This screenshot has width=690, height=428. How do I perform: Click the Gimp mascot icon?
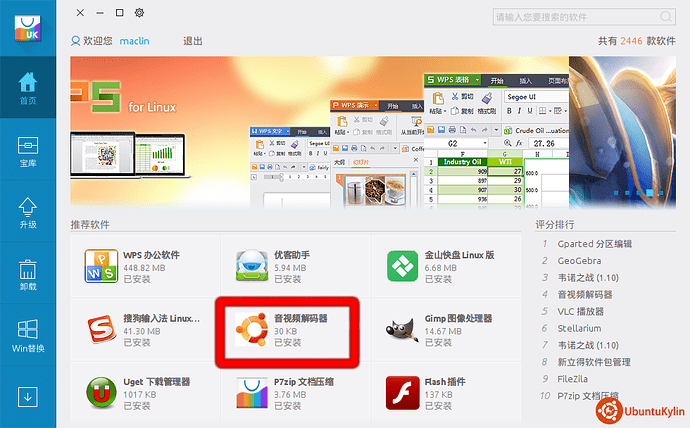tap(402, 329)
